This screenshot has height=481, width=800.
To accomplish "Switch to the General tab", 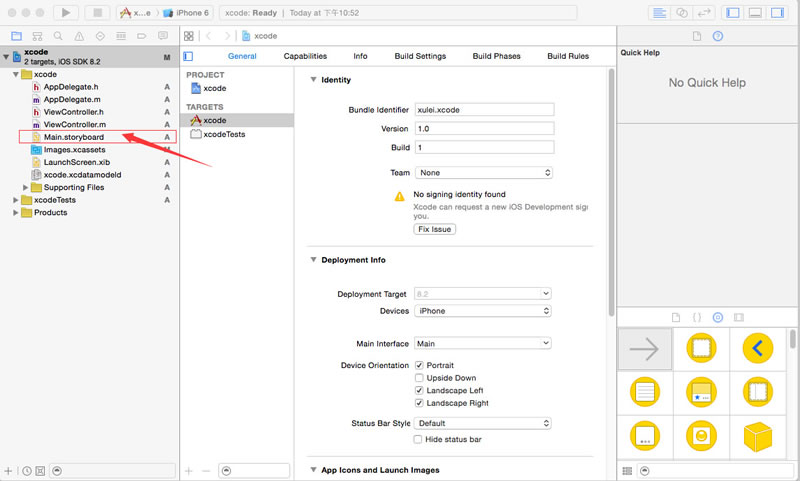I will coord(242,56).
